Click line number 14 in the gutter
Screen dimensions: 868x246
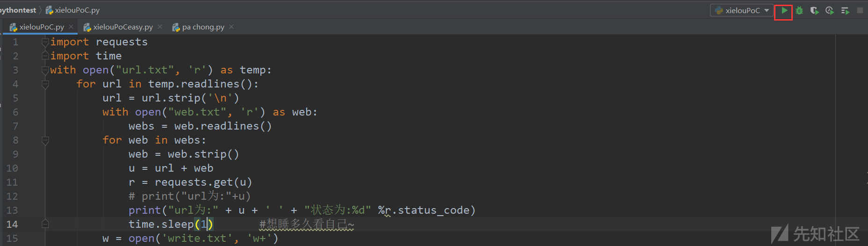pos(12,224)
